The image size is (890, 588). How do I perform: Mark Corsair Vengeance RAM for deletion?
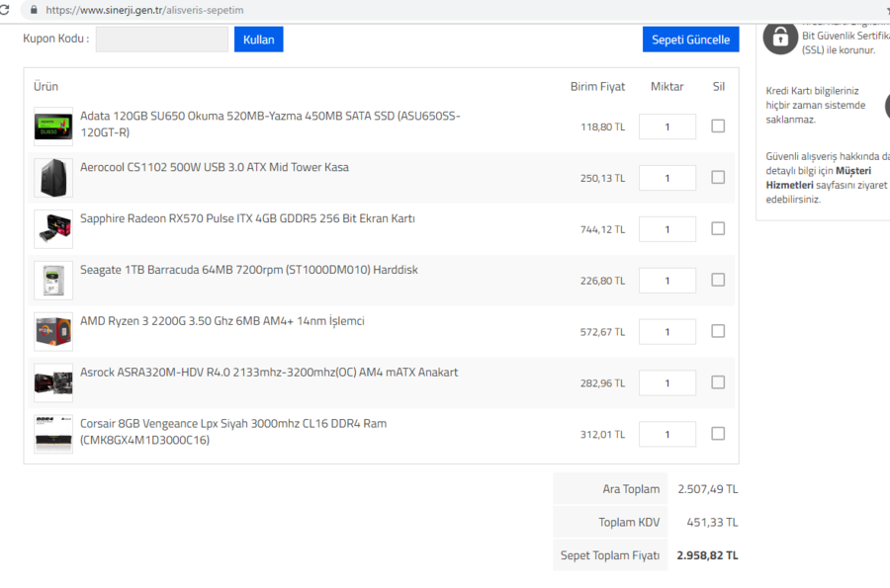click(718, 433)
